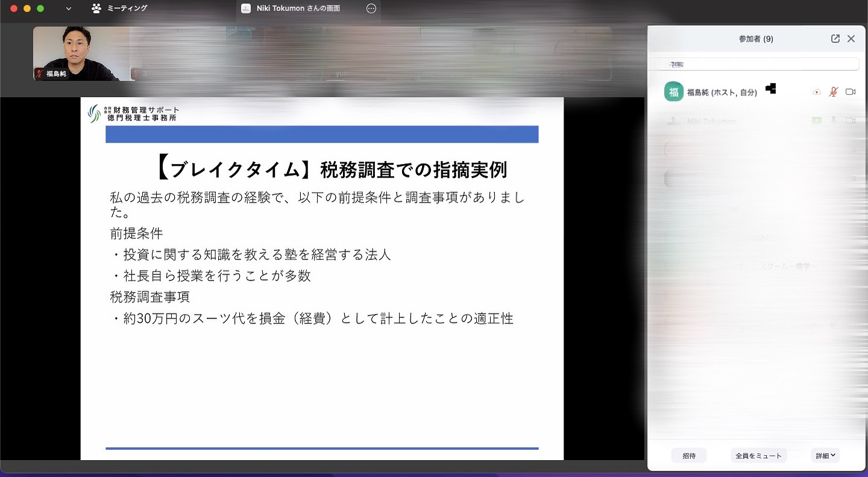Expand the chevron dropdown in the title bar
The width and height of the screenshot is (868, 477).
click(x=68, y=8)
